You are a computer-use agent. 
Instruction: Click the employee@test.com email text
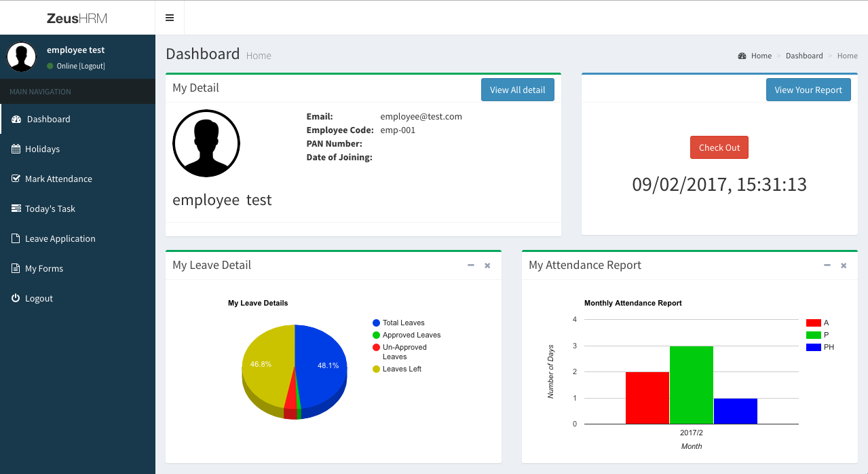pos(421,116)
